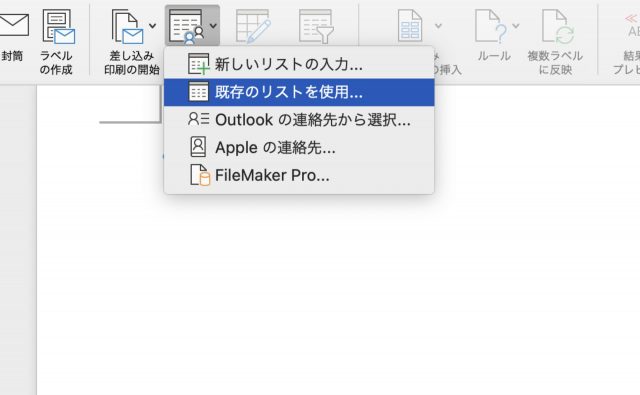Toggle the Select Recipients dropdown arrow

[x=213, y=26]
